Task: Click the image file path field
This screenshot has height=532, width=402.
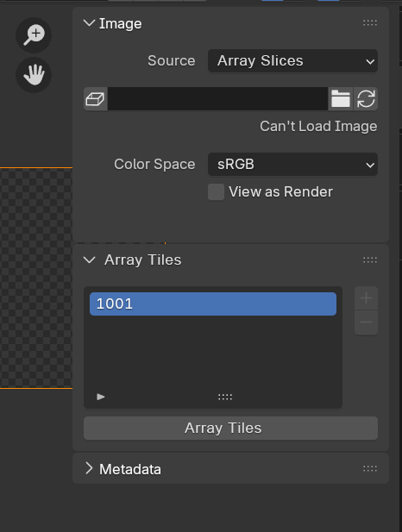Action: pyautogui.click(x=217, y=99)
